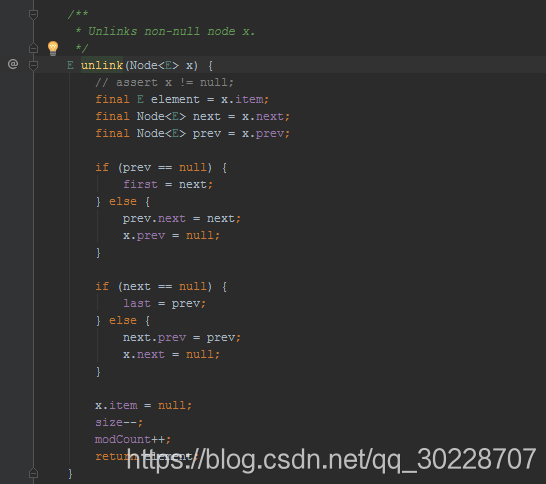Click the yellow lightbulb intention icon
Screen dimensions: 546x484
pyautogui.click(x=53, y=48)
